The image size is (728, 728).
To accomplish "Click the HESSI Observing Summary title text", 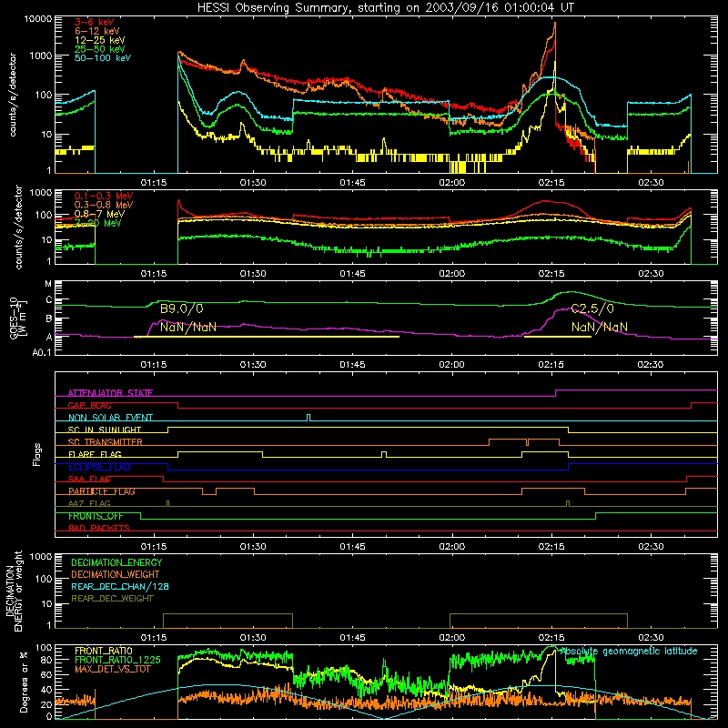I will click(x=386, y=8).
